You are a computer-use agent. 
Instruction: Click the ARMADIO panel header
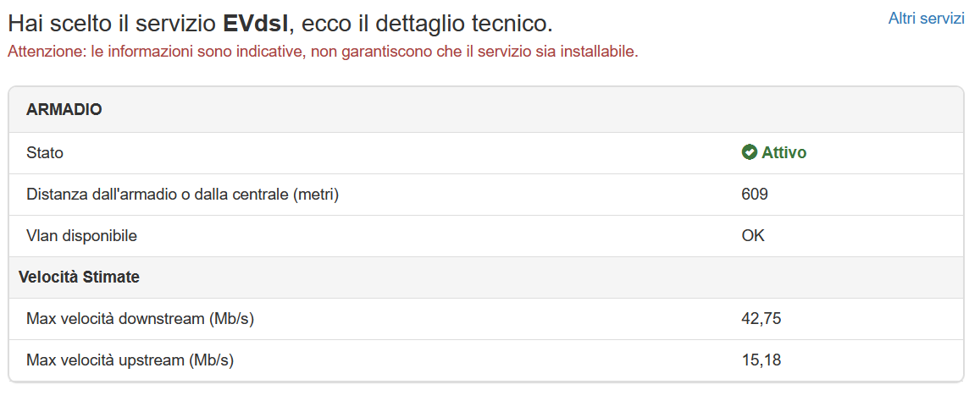tap(64, 109)
